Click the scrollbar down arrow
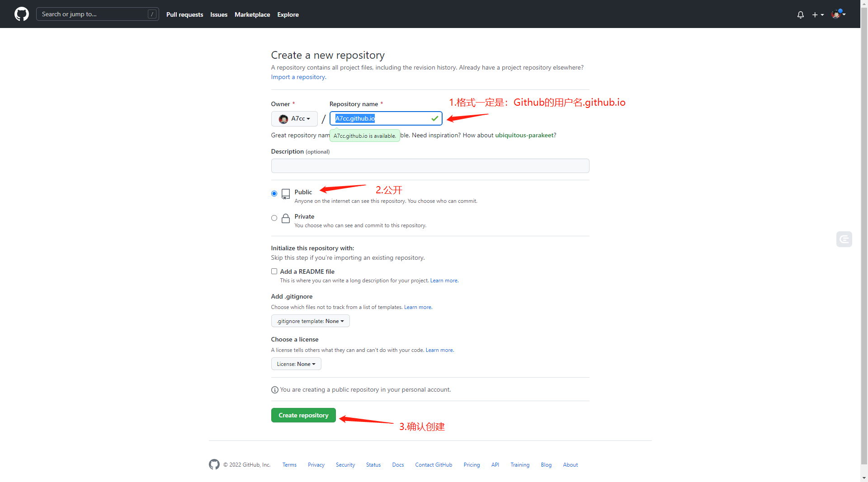The width and height of the screenshot is (868, 482). 864,478
